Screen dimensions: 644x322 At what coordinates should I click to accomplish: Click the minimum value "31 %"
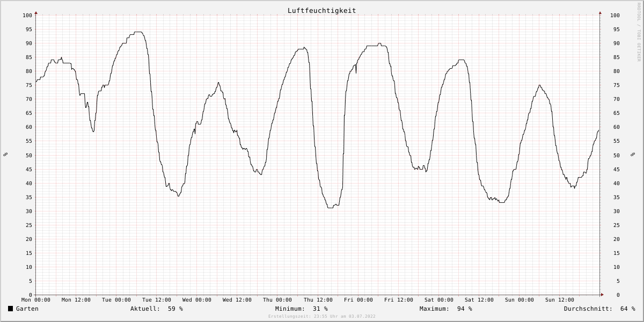click(x=320, y=309)
